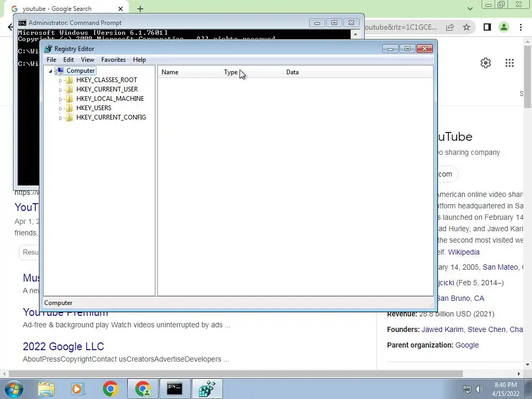Screen dimensions: 532x399
Task: Click Chrome's back arrow button
Action: coord(10,27)
